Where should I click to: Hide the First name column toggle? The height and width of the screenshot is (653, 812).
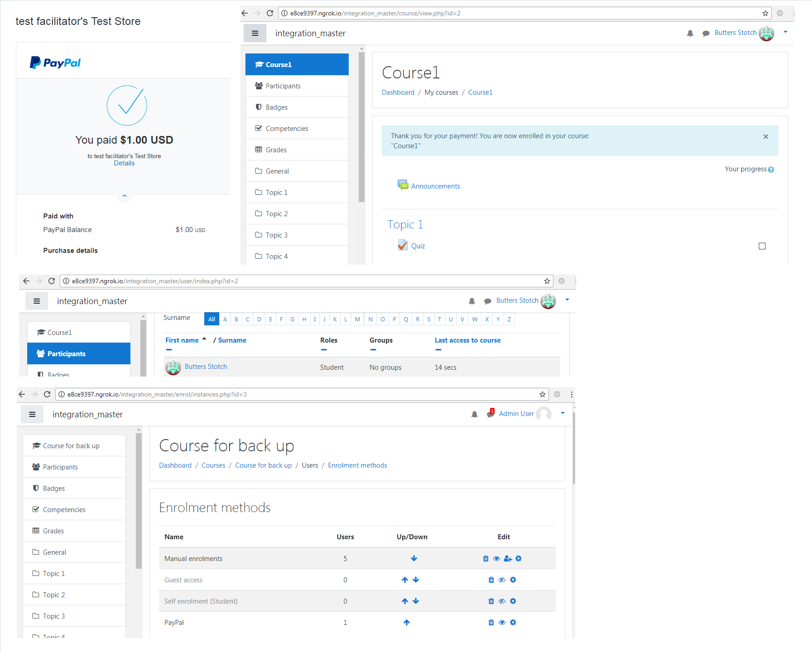169,350
